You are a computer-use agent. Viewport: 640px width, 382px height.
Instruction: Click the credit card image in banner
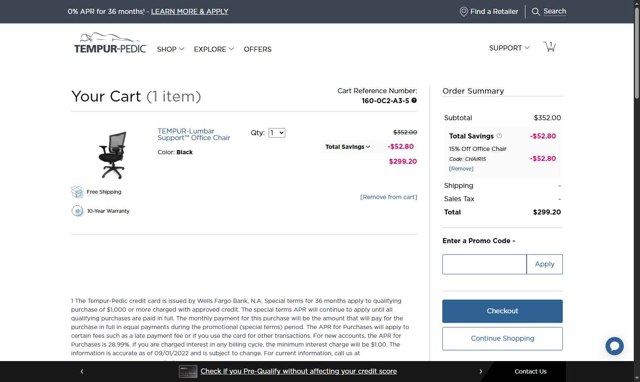click(188, 371)
